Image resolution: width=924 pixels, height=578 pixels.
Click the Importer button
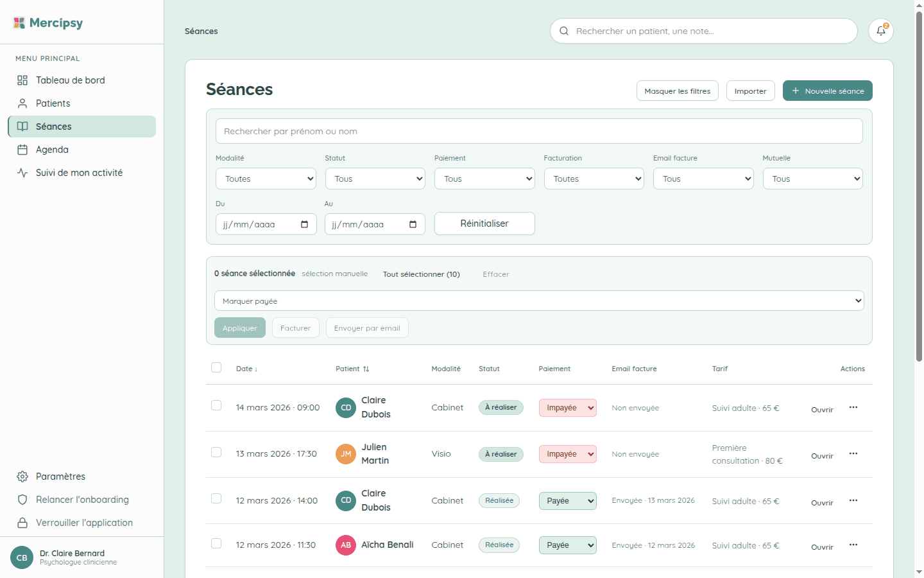[751, 91]
